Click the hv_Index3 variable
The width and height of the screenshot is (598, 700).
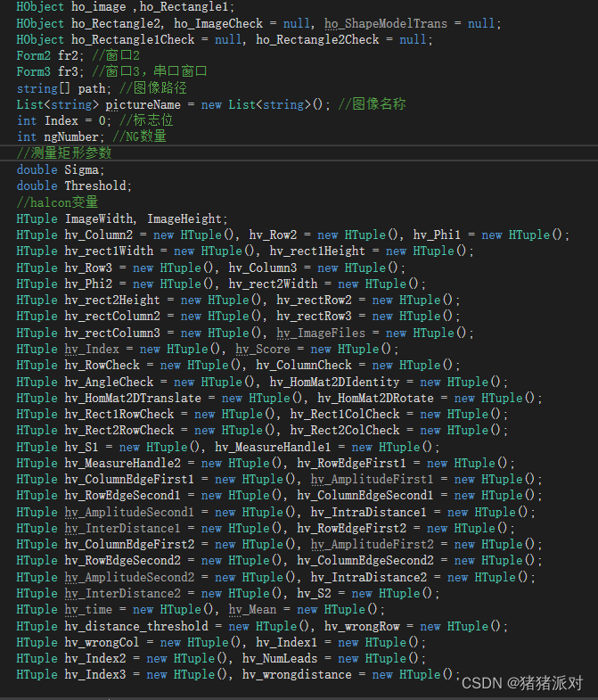point(95,675)
